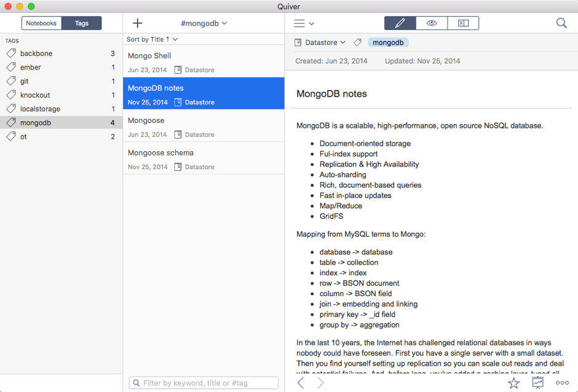Select the ot tag

pos(61,136)
